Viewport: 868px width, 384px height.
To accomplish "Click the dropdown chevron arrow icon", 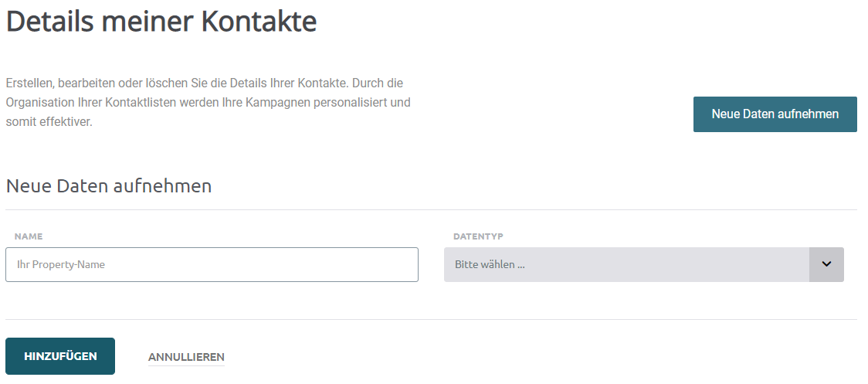I will point(826,264).
